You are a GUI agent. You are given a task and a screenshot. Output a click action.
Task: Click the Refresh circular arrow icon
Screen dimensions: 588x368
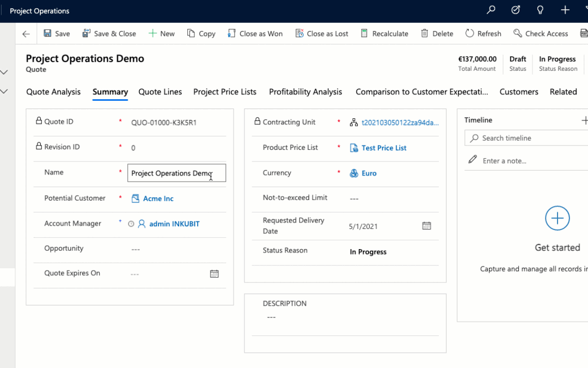point(469,33)
